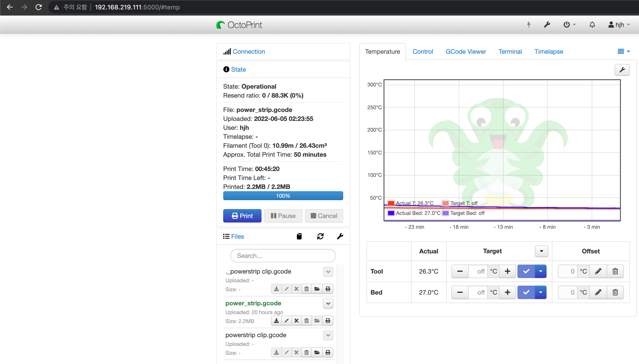Focus the file Search field

283,255
